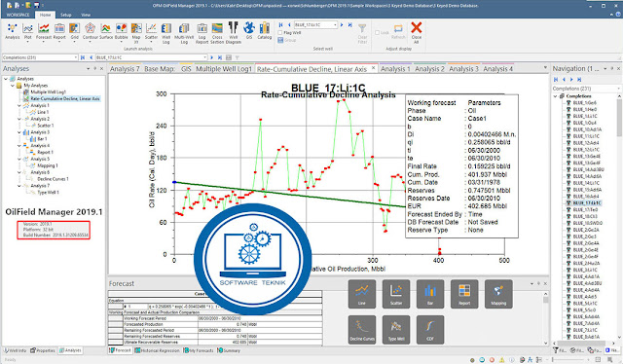Toggle the Flag Well checkbox
This screenshot has width=623, height=364.
[280, 32]
